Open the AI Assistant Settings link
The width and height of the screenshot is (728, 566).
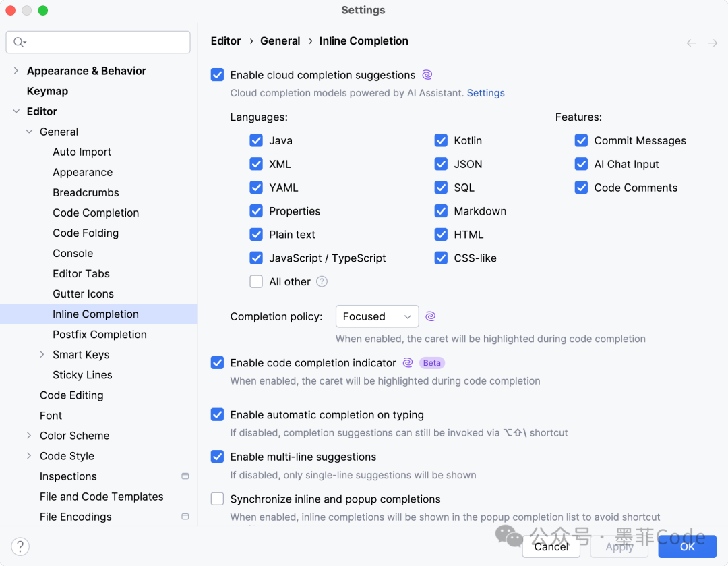(x=485, y=93)
